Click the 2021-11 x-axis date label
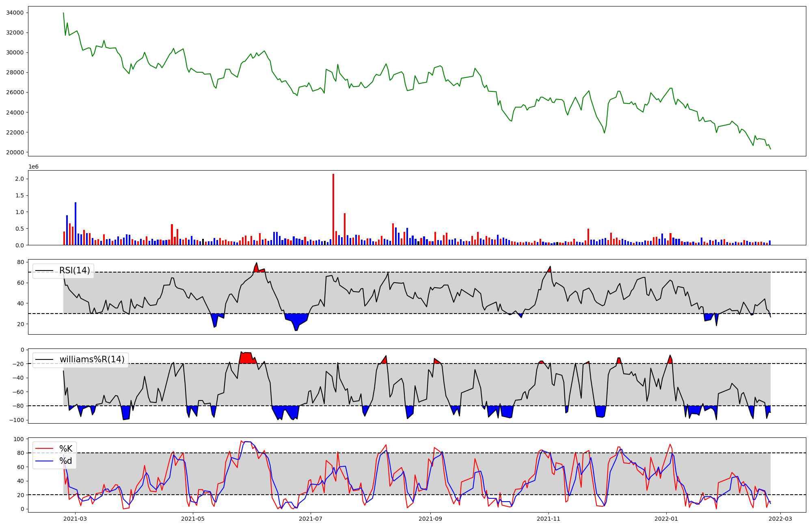 [x=549, y=518]
